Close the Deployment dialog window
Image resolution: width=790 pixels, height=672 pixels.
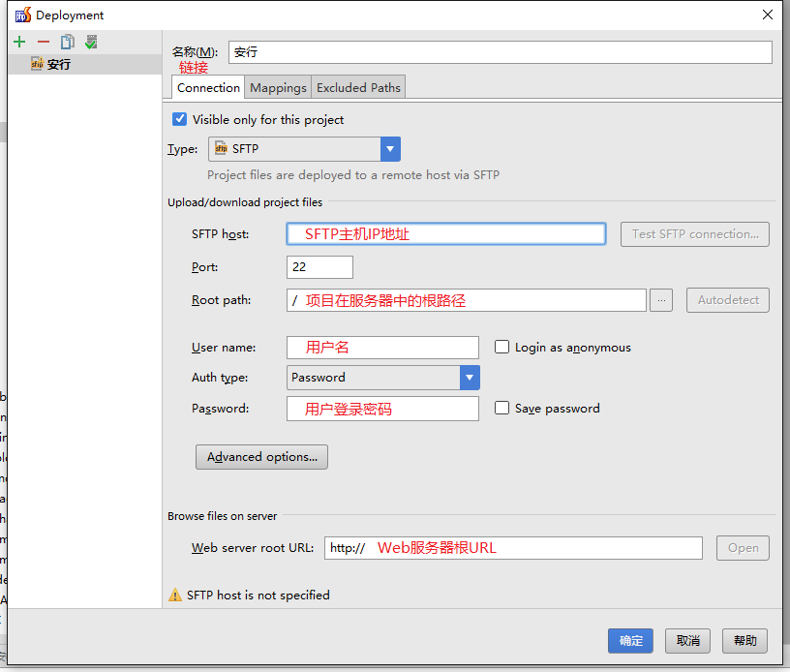pos(767,15)
